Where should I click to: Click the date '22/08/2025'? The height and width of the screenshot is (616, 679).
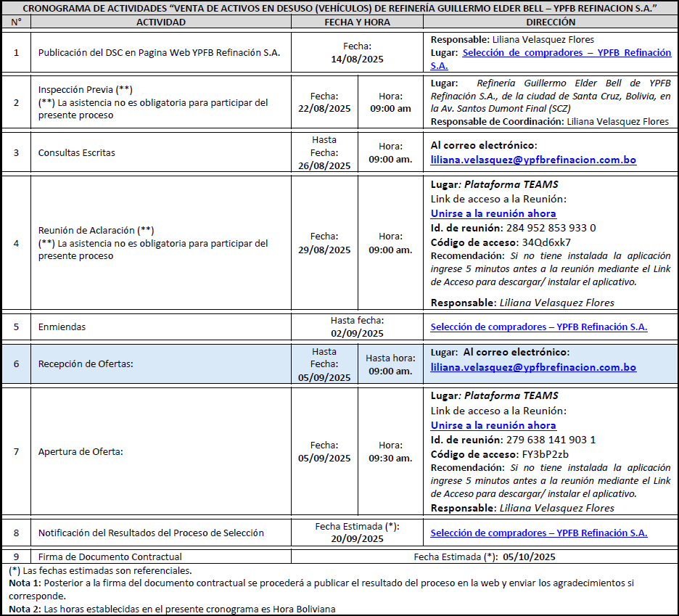(324, 109)
